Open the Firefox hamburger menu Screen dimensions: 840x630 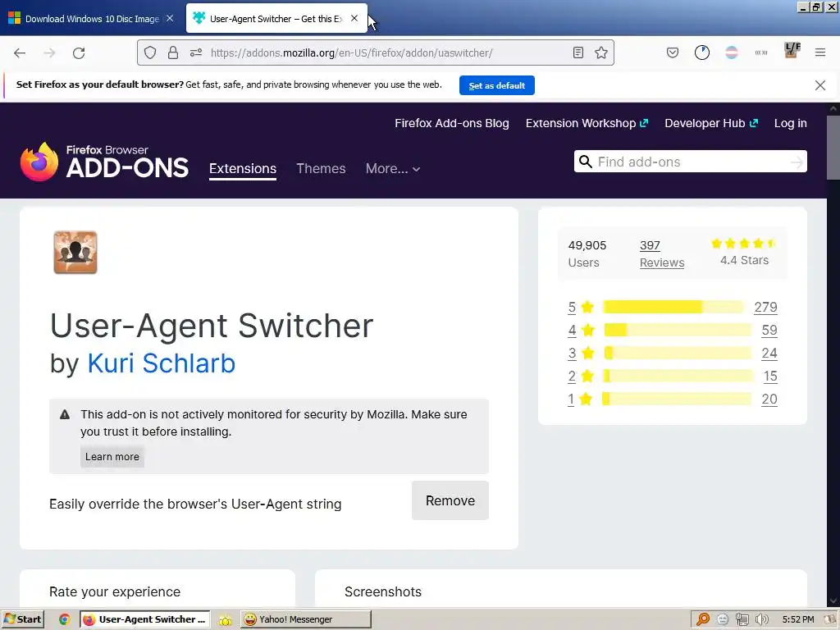[x=820, y=52]
